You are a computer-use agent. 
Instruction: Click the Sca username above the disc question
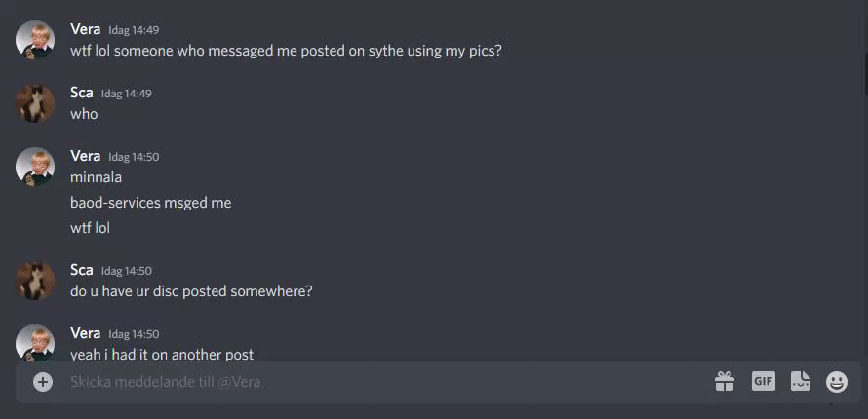[x=82, y=270]
